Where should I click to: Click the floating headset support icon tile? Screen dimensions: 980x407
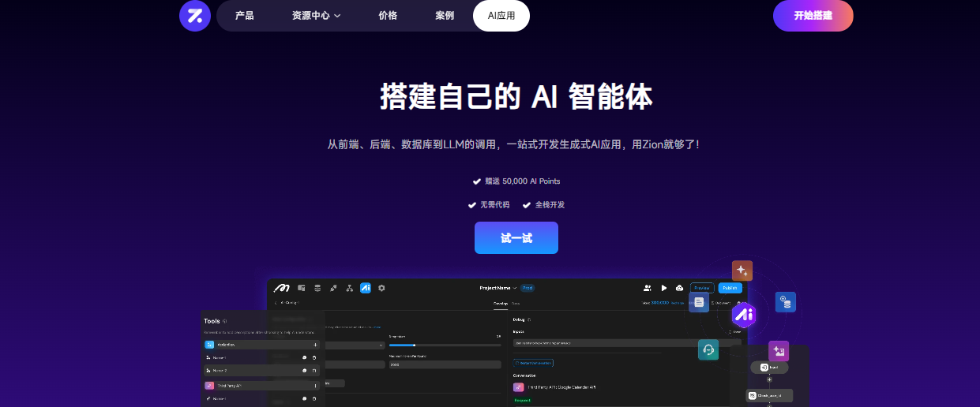708,349
